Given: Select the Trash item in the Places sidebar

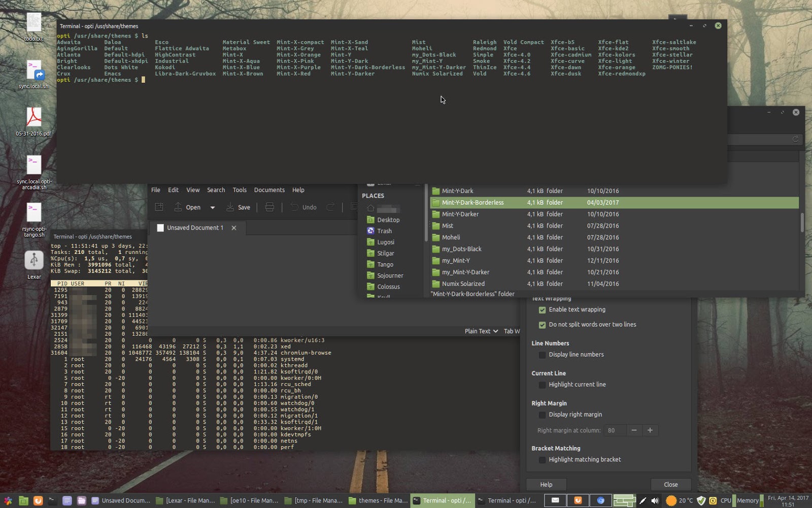Looking at the screenshot, I should point(384,231).
